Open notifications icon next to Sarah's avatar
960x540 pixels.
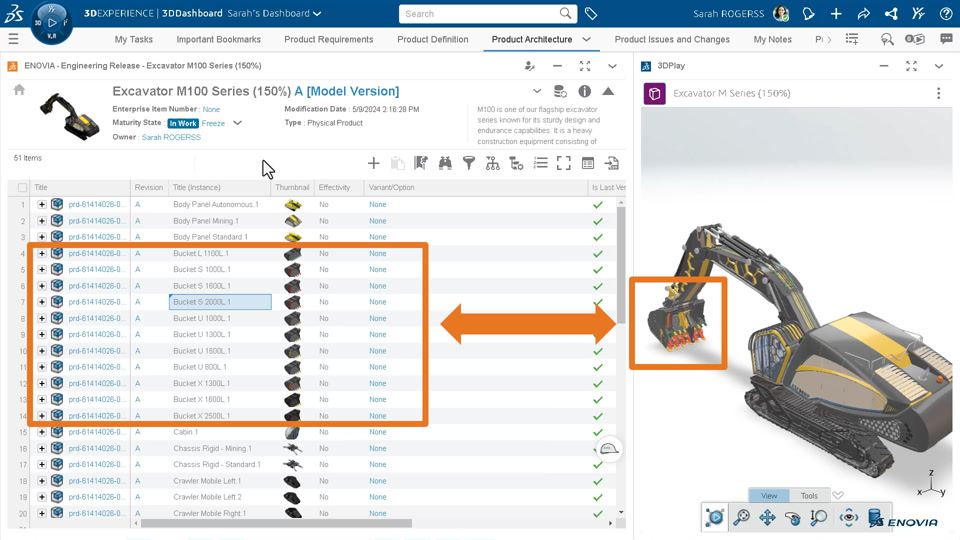pos(809,13)
